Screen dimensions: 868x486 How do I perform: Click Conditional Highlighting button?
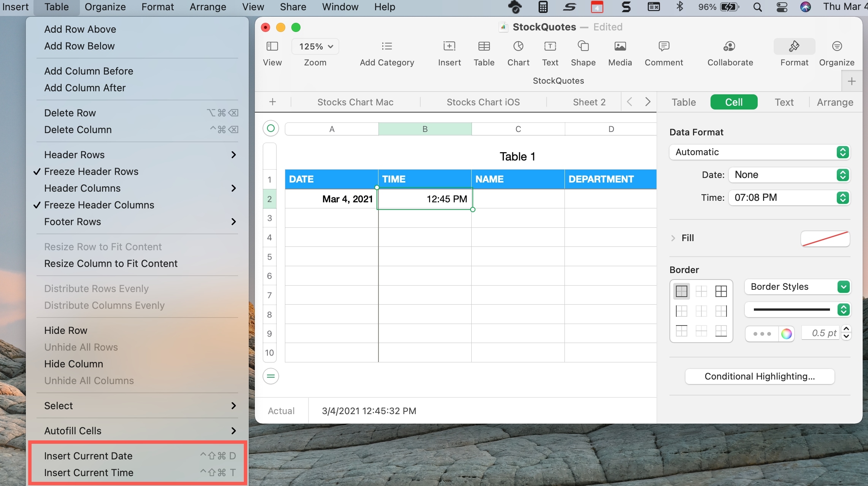coord(760,376)
